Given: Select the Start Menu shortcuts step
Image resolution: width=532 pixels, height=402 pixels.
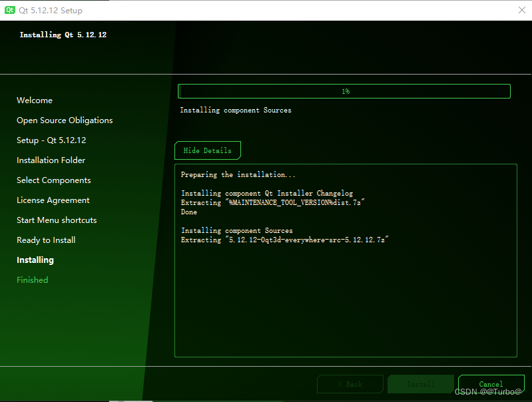Looking at the screenshot, I should click(57, 220).
